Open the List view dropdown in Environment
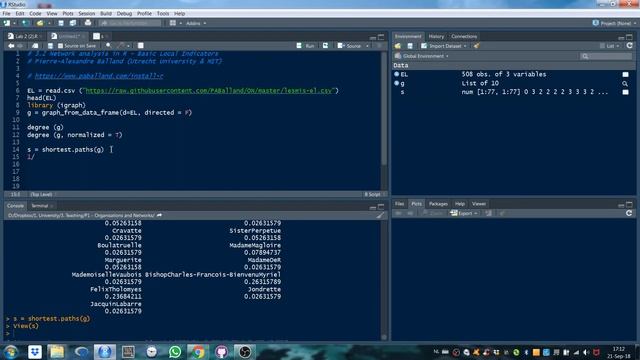The width and height of the screenshot is (640, 360). [x=610, y=46]
